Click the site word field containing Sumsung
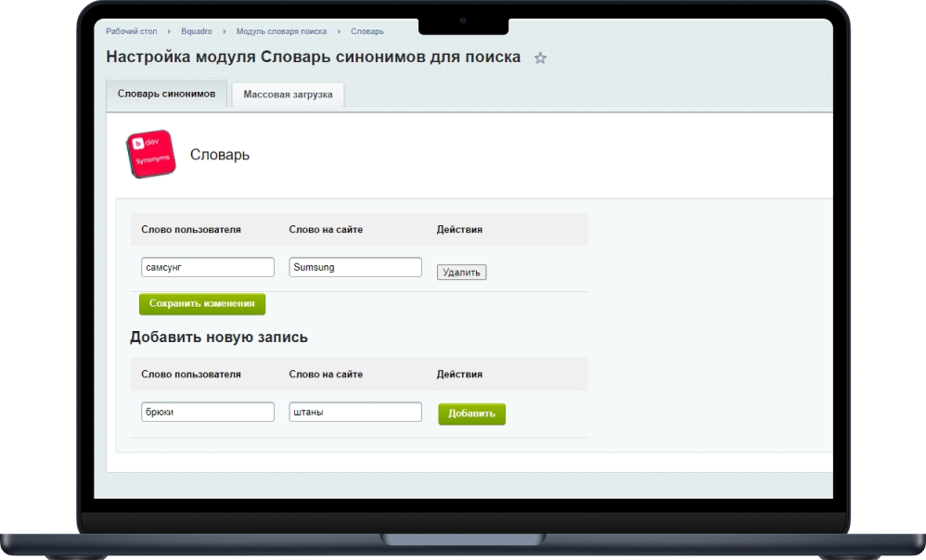 tap(355, 267)
